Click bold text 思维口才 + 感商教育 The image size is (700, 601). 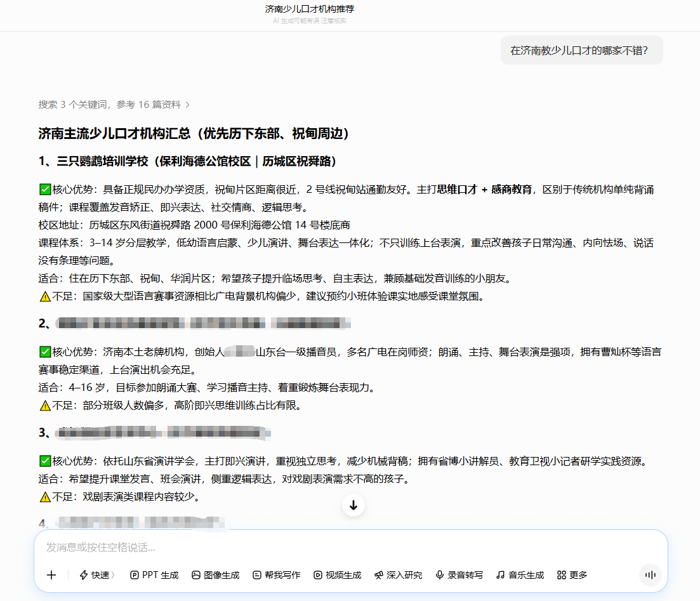click(x=484, y=189)
